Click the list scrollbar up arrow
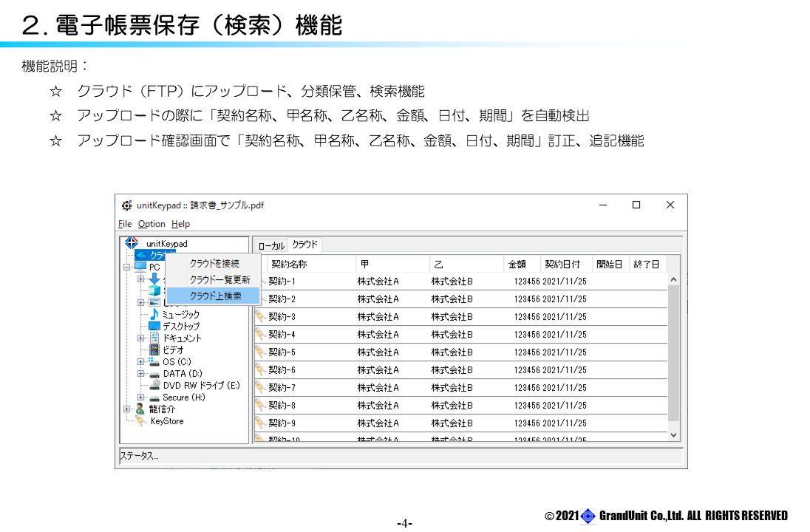Image resolution: width=810 pixels, height=532 pixels. point(673,279)
